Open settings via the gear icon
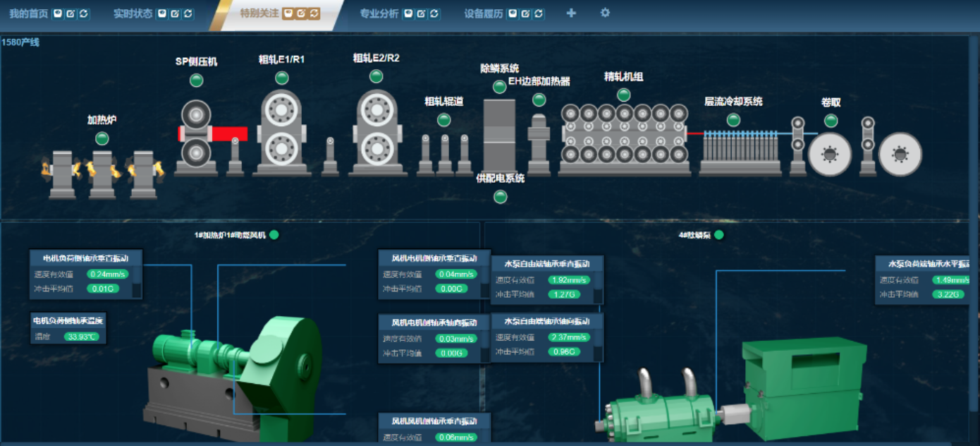Image resolution: width=980 pixels, height=446 pixels. coord(605,13)
